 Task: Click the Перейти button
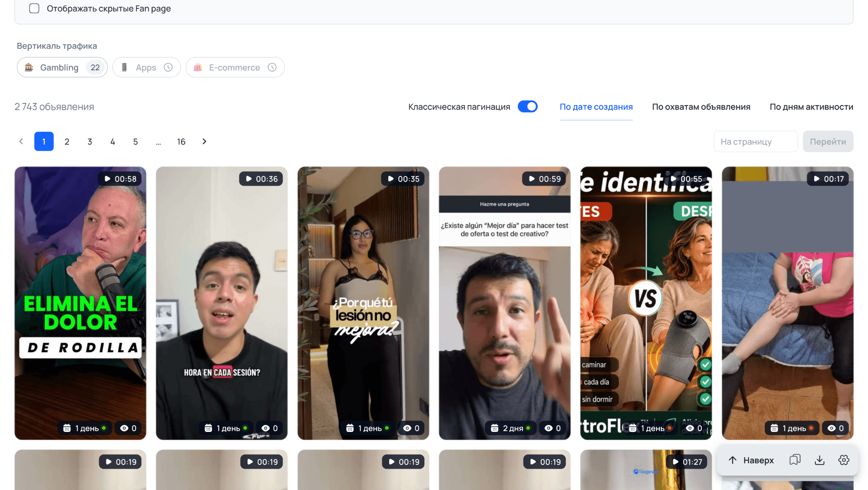tap(828, 142)
